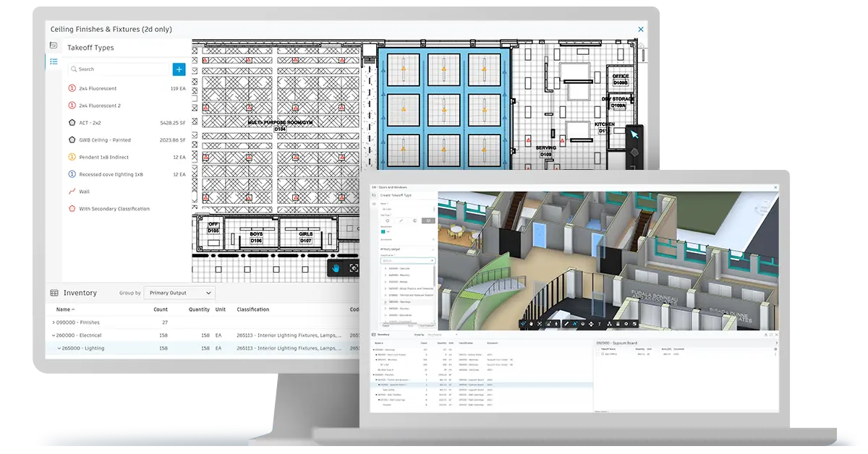The height and width of the screenshot is (454, 868).
Task: Sort by the Name column header
Action: [65, 309]
